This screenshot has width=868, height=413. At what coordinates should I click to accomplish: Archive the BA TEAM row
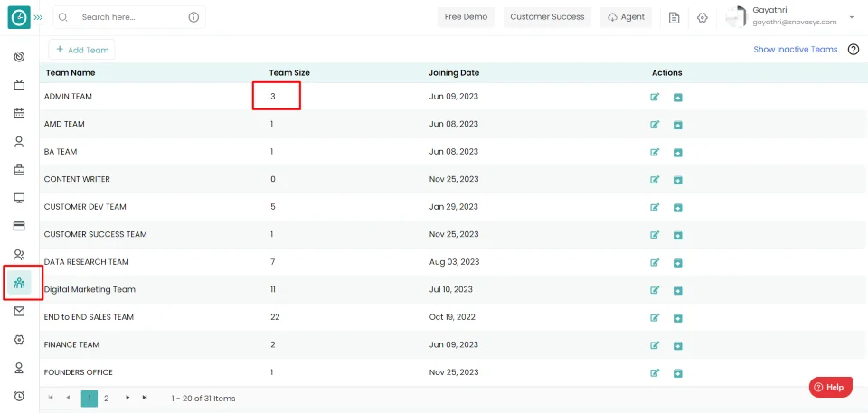(x=677, y=152)
